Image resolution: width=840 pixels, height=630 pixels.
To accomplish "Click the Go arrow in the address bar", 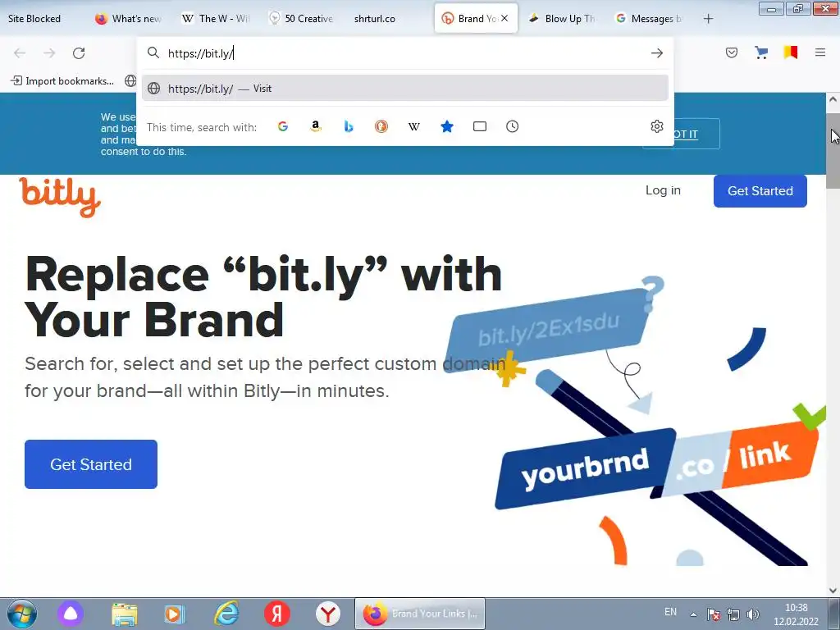I will [x=657, y=53].
